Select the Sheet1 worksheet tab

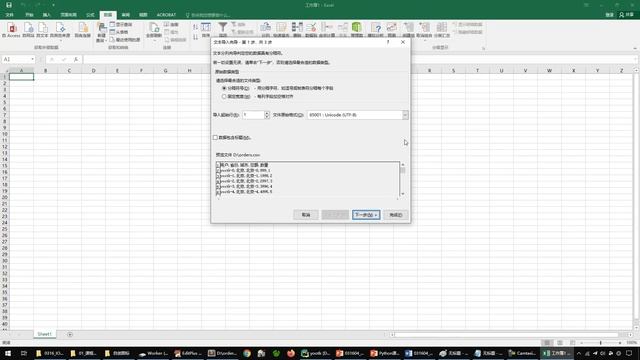click(44, 334)
